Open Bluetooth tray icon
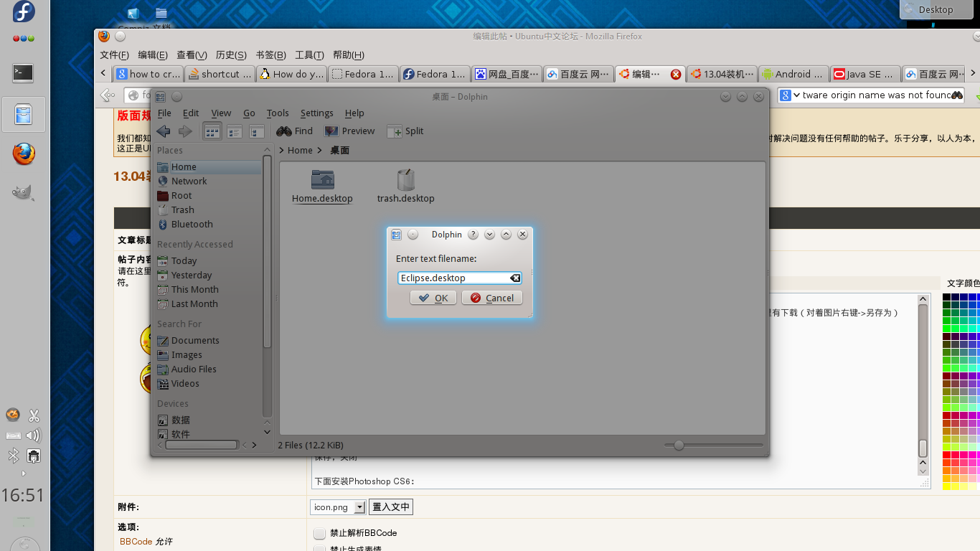The height and width of the screenshot is (551, 980). pyautogui.click(x=13, y=456)
